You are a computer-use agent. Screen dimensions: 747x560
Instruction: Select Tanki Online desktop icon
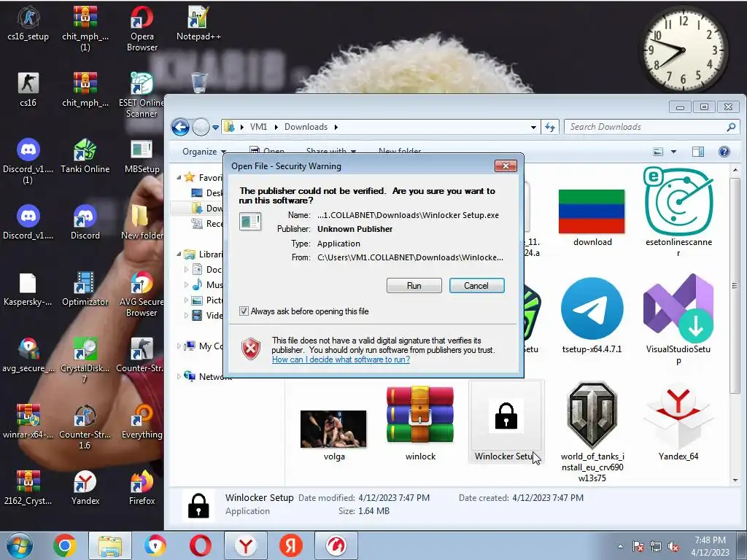85,156
